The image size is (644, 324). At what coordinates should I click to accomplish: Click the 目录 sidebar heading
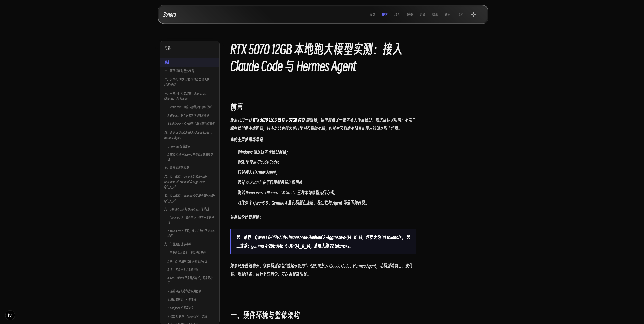[167, 48]
